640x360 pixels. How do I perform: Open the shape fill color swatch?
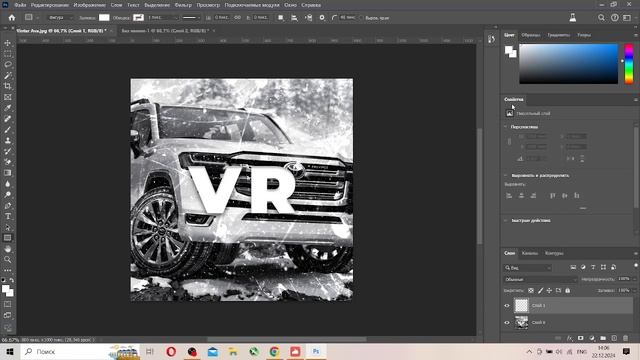click(104, 18)
